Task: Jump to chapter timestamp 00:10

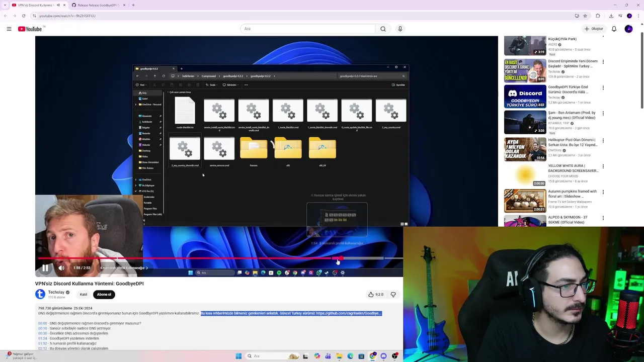Action: (x=42, y=328)
